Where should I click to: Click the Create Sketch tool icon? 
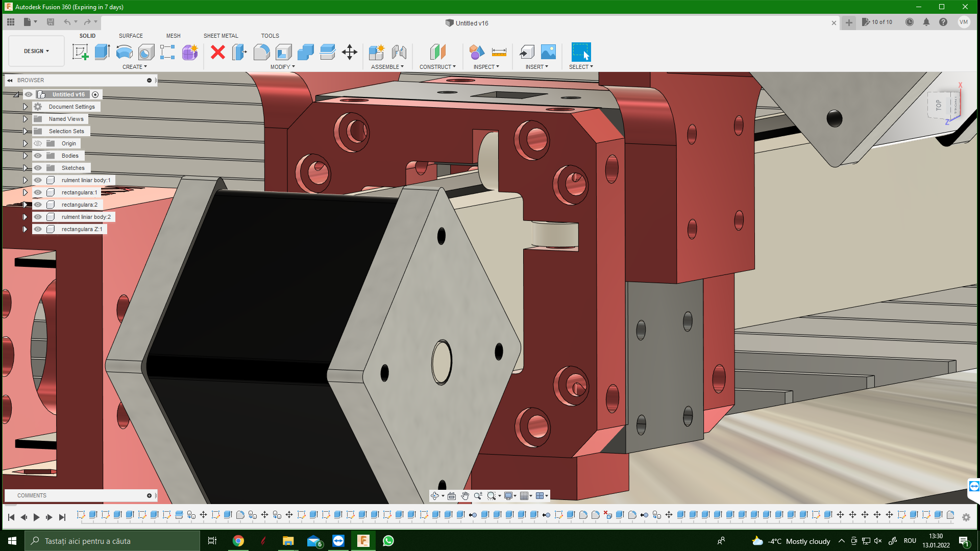[x=80, y=52]
